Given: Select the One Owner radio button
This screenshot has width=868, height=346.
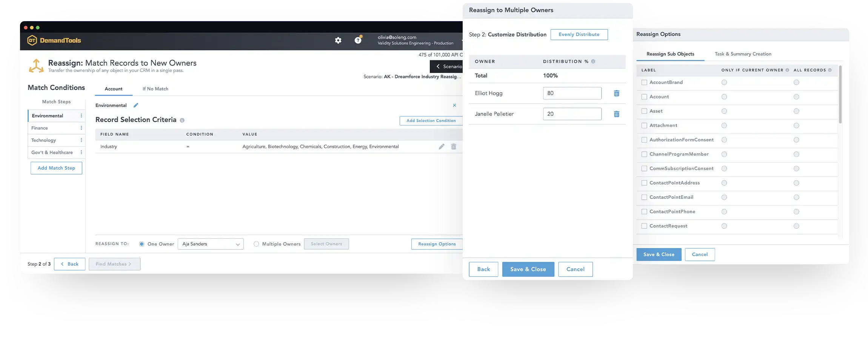Looking at the screenshot, I should [x=142, y=244].
